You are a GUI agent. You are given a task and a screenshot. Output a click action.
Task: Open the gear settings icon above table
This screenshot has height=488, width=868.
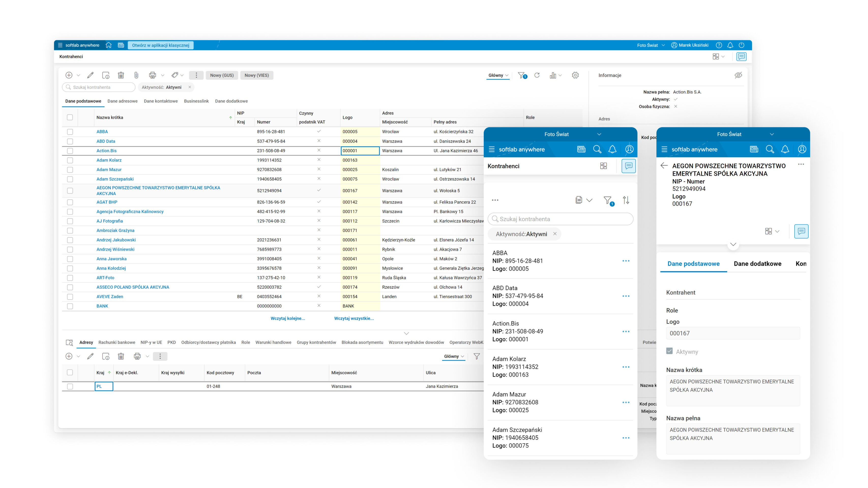coord(575,75)
